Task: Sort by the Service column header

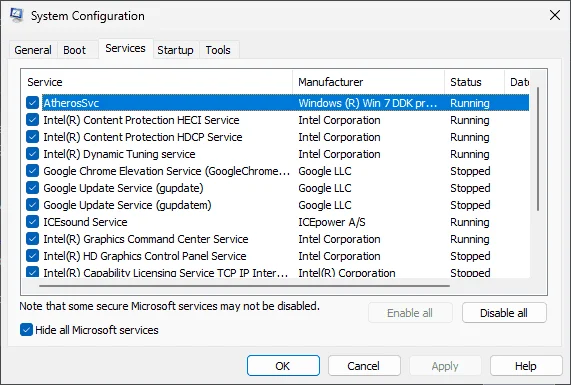Action: (157, 82)
